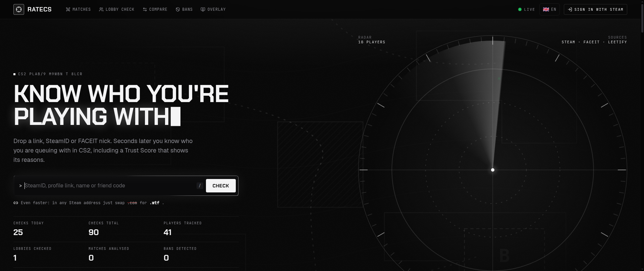Click the 'LOBBIES CHECKED' value 1
This screenshot has height=271, width=644.
point(15,258)
